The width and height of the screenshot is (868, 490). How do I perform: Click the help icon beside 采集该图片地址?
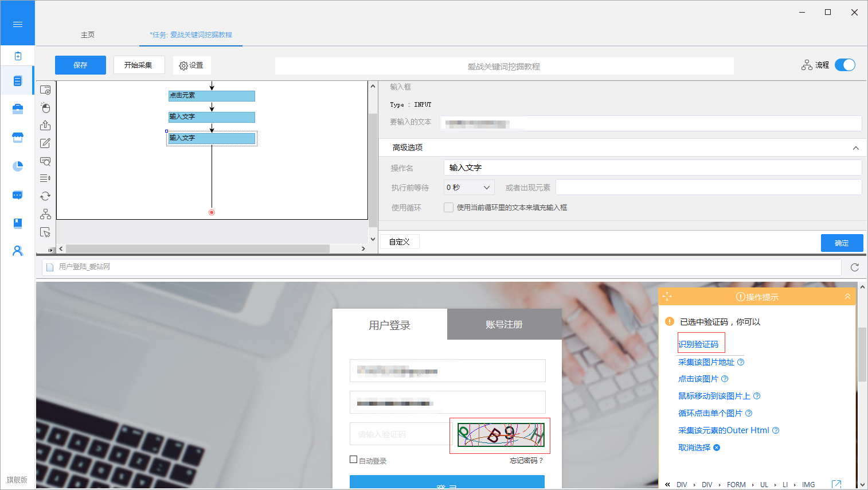coord(741,362)
